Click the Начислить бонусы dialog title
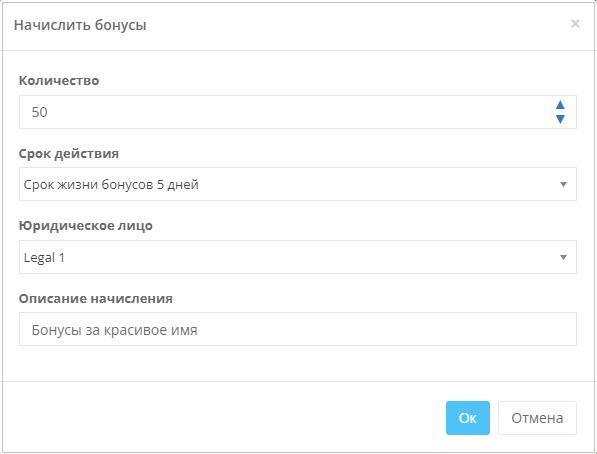Image resolution: width=597 pixels, height=454 pixels. pyautogui.click(x=80, y=25)
